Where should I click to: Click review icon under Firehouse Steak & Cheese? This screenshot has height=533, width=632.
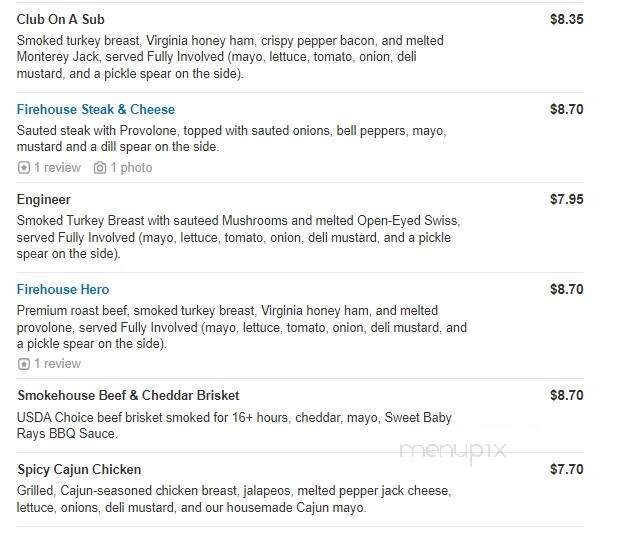click(23, 168)
